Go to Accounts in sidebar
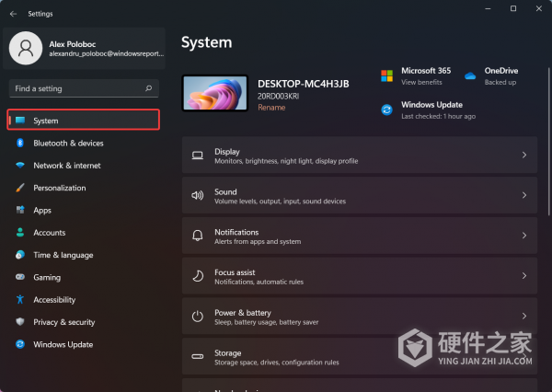Viewport: 552px width, 392px height. tap(49, 233)
